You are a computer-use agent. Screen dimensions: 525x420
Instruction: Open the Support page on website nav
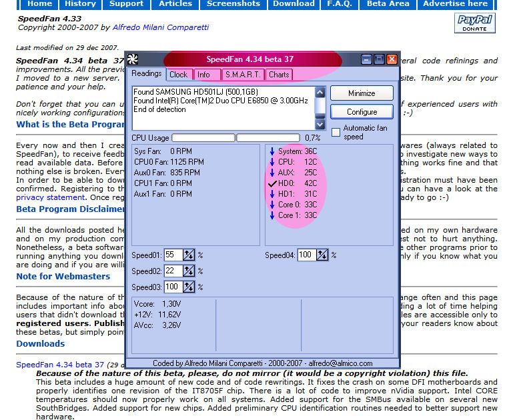127,4
